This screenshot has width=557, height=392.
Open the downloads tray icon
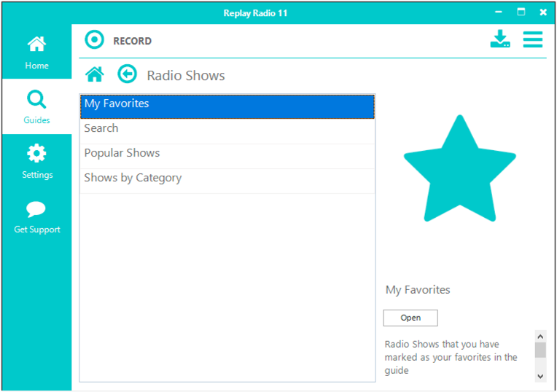[500, 39]
